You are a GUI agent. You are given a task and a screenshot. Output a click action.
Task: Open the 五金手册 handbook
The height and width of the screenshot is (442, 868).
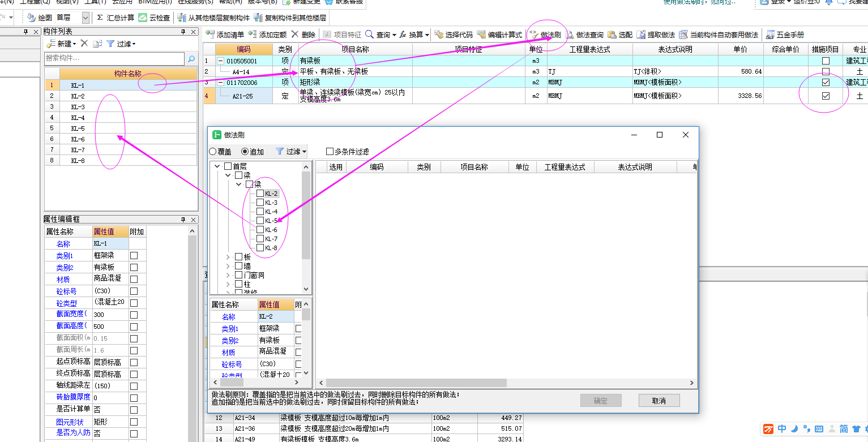pos(785,35)
